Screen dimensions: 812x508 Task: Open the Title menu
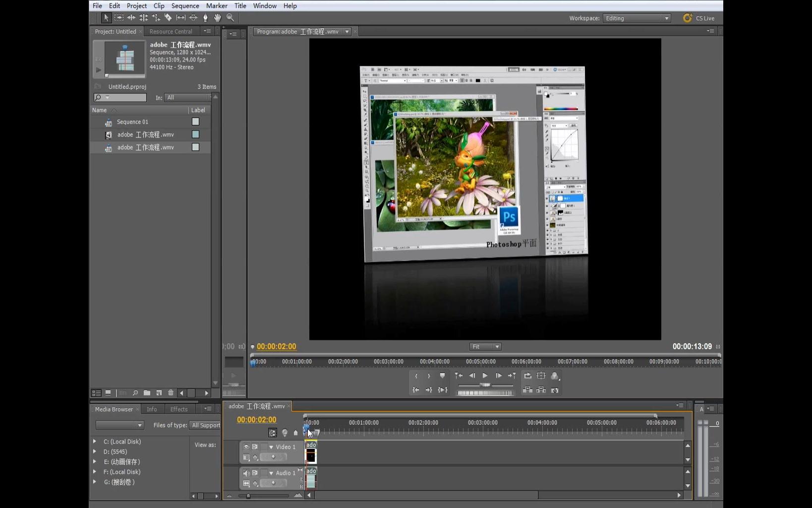240,6
